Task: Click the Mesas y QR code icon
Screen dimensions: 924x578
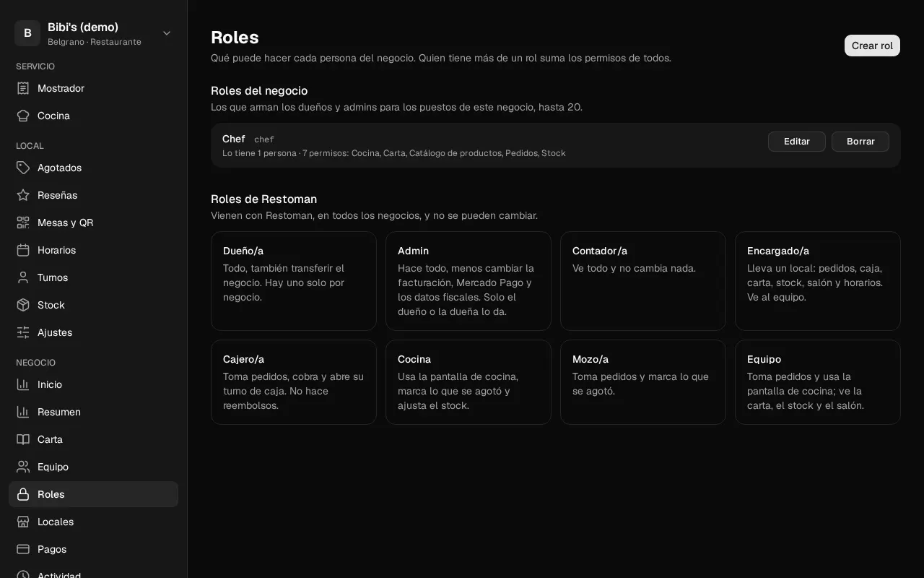Action: point(23,223)
